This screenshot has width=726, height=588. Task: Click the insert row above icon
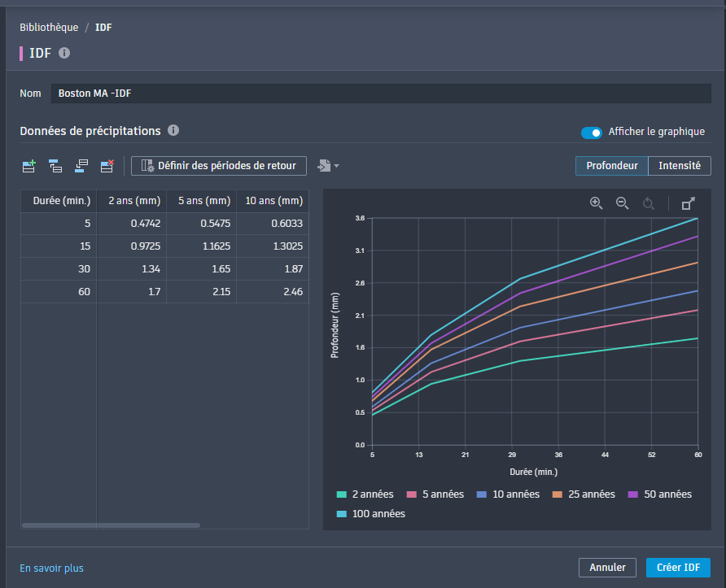click(x=55, y=166)
